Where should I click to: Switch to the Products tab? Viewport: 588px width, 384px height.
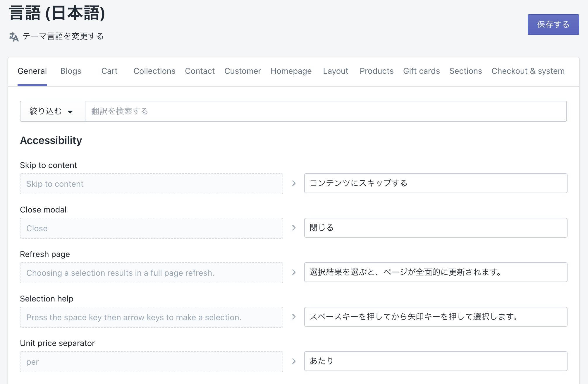click(x=376, y=71)
